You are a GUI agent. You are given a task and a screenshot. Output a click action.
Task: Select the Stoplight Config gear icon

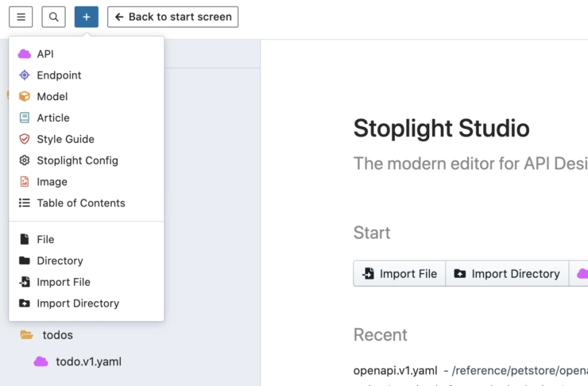pos(25,160)
